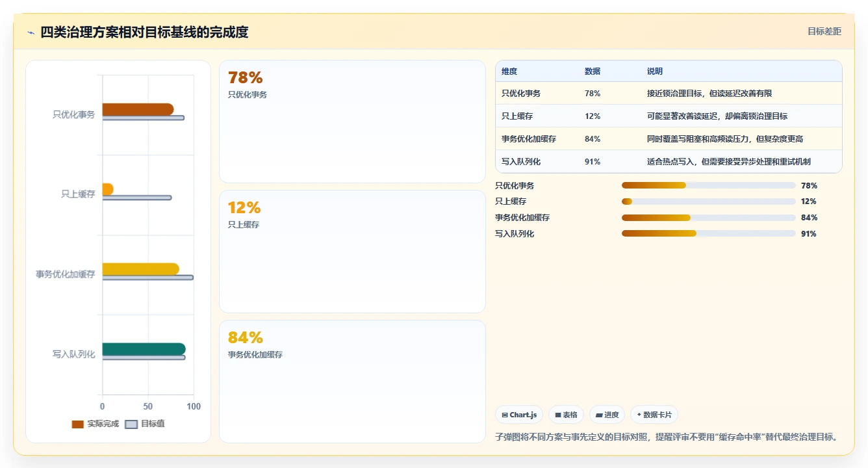Click the 写入队列化 axis label in chart
The height and width of the screenshot is (468, 868).
[73, 354]
